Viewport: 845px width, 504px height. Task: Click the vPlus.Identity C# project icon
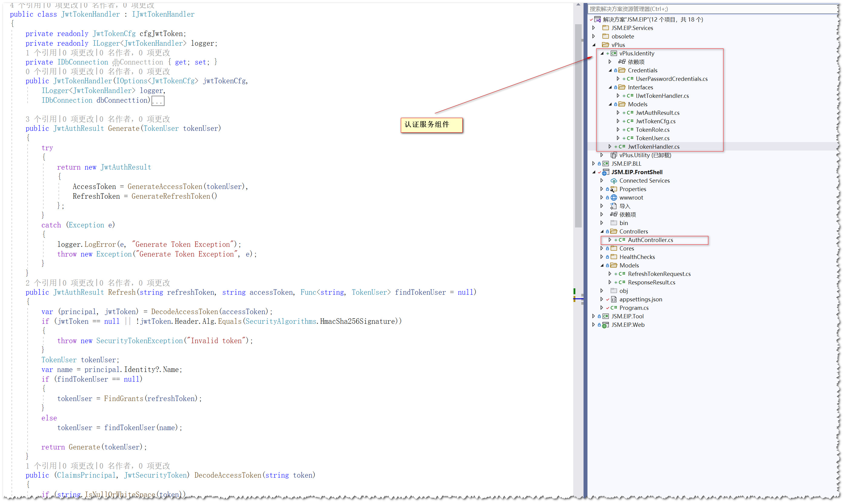(x=614, y=53)
